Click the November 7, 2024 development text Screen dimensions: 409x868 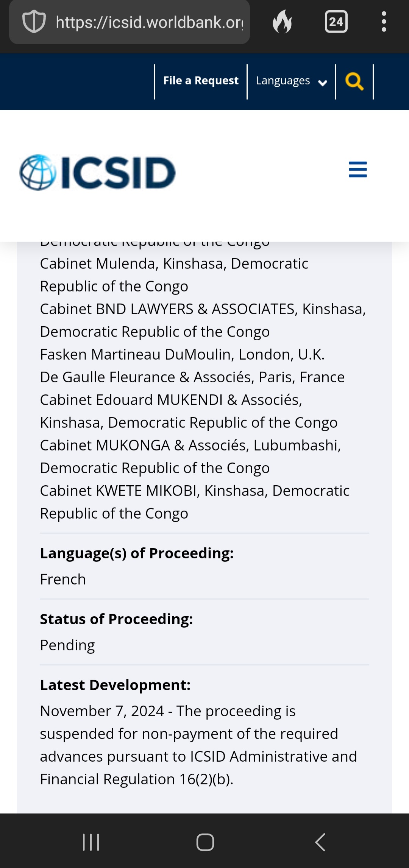tap(198, 745)
